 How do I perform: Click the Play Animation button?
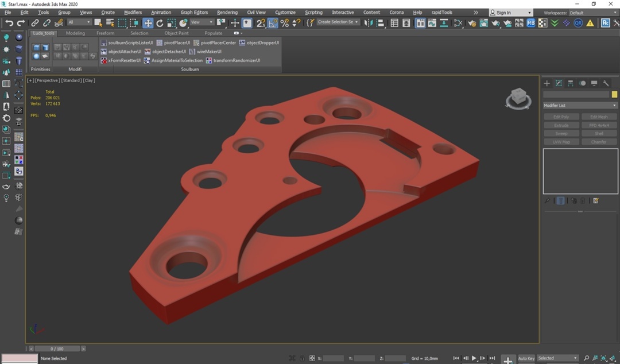pos(474,358)
